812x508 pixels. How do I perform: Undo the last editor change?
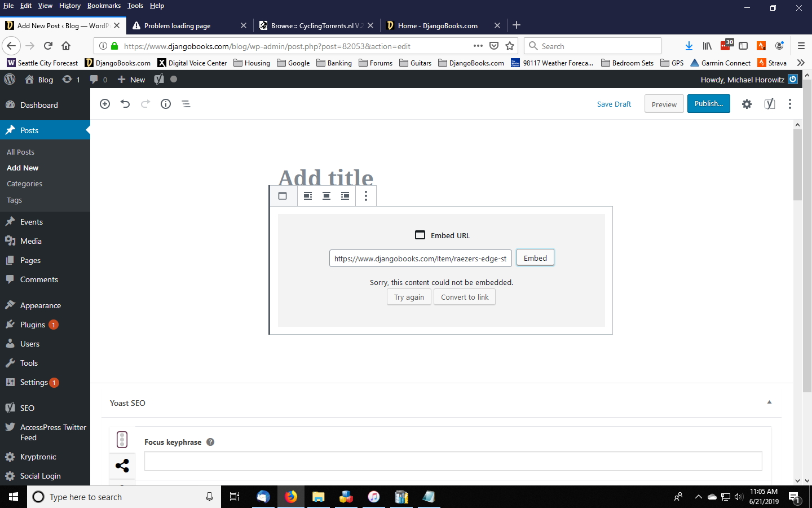(125, 104)
